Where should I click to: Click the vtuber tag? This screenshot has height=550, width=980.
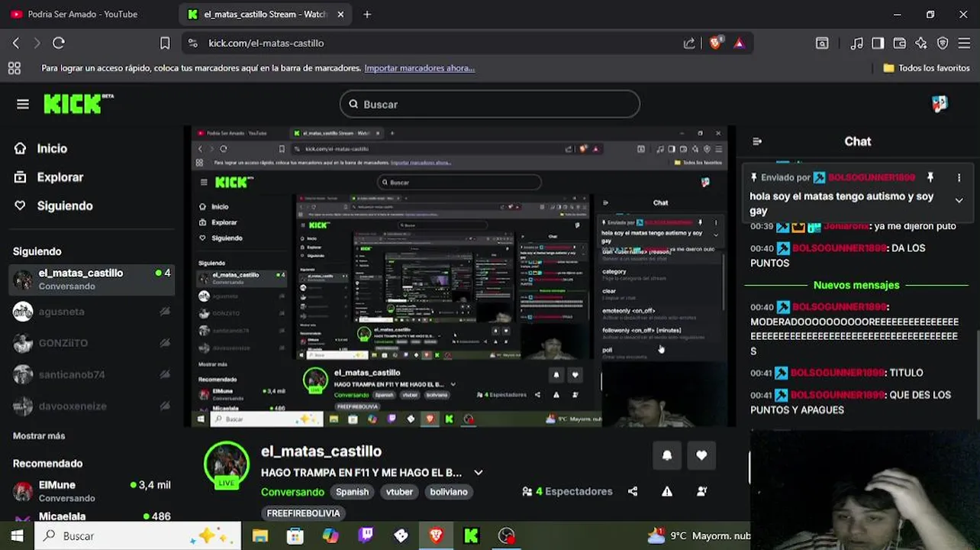coord(399,492)
